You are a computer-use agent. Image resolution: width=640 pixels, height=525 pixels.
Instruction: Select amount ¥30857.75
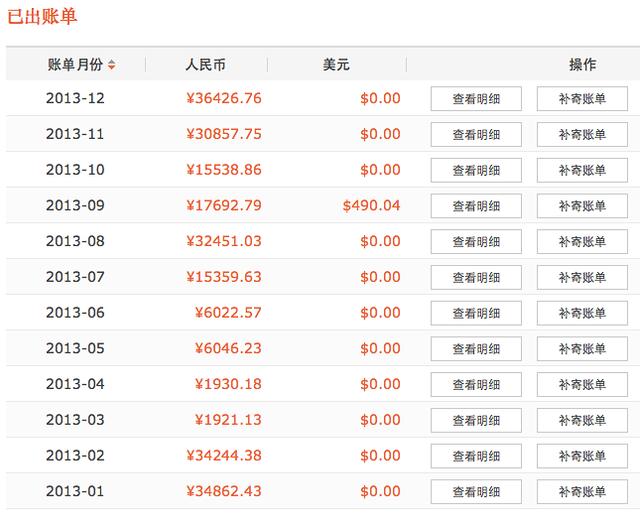point(224,134)
